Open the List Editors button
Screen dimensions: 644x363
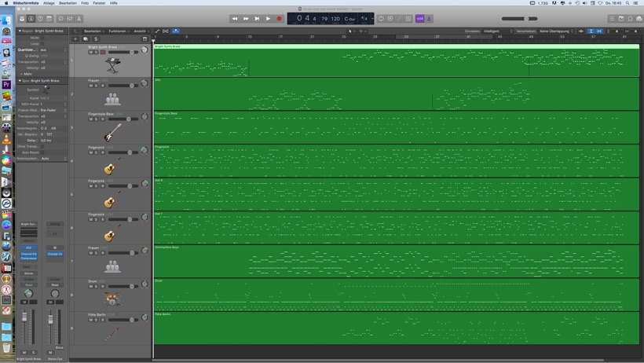point(612,19)
